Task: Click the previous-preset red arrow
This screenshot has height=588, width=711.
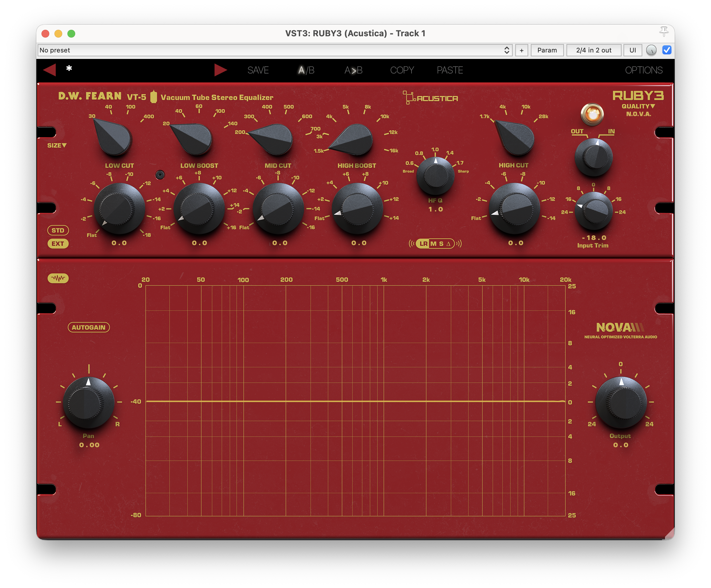Action: [x=50, y=70]
